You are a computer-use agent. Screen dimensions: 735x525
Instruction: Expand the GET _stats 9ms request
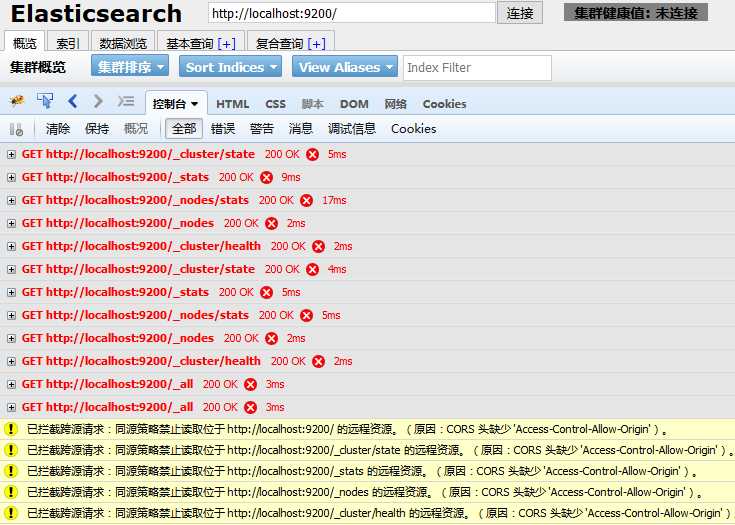pyautogui.click(x=11, y=178)
